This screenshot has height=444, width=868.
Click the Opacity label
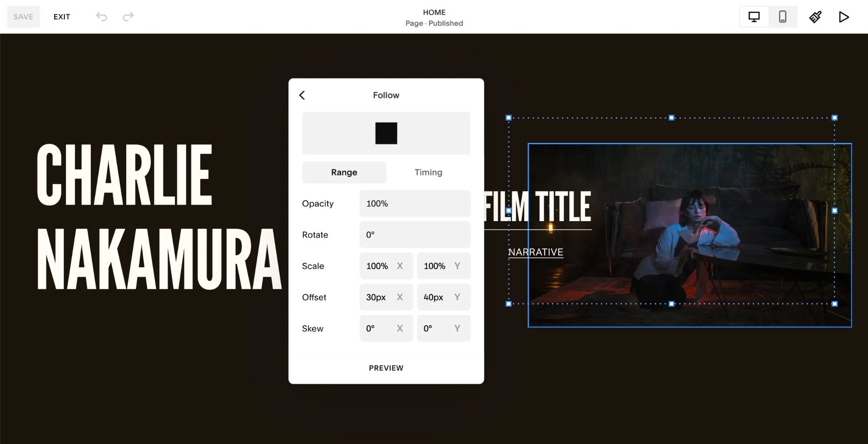tap(318, 203)
